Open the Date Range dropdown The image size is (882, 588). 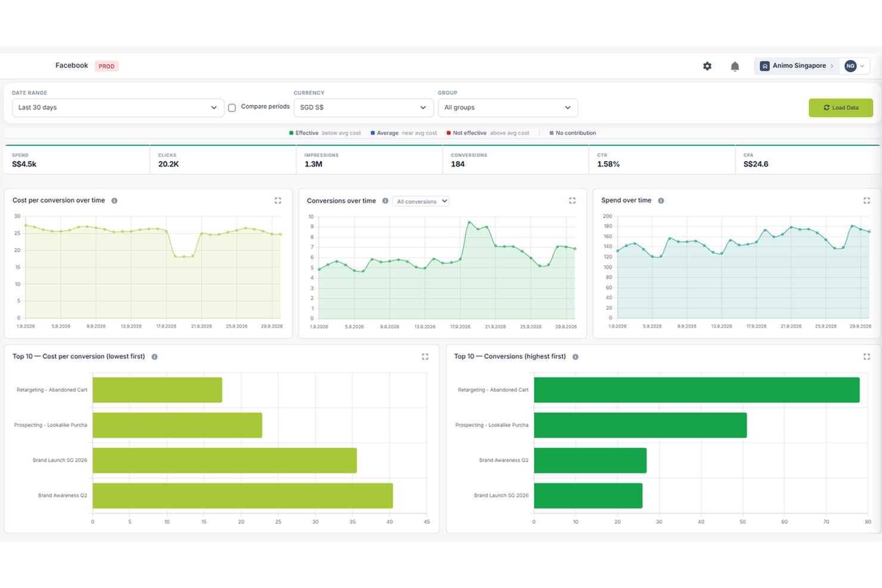tap(118, 108)
